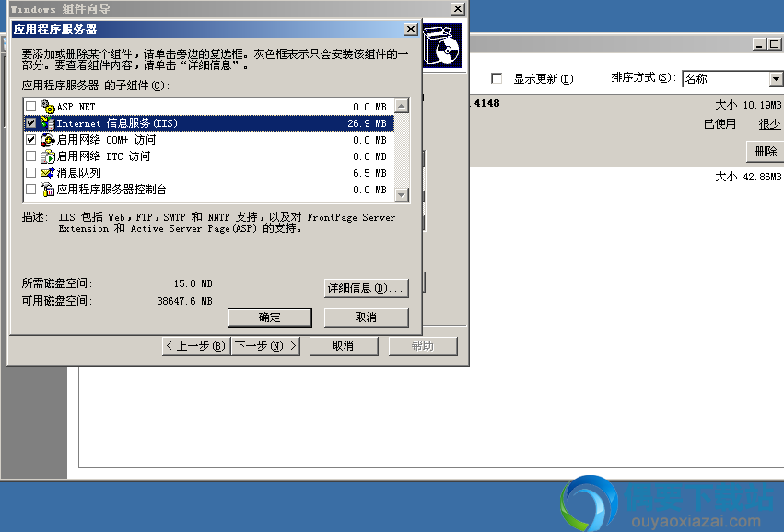Click the Internet 信息服务 (IIS) icon
This screenshot has height=532, width=784.
48,123
